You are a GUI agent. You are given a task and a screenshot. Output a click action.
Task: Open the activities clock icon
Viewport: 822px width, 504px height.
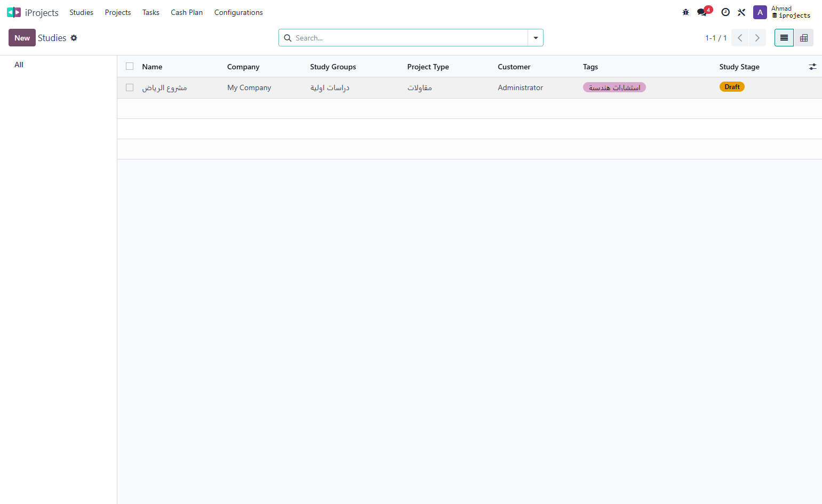tap(725, 12)
